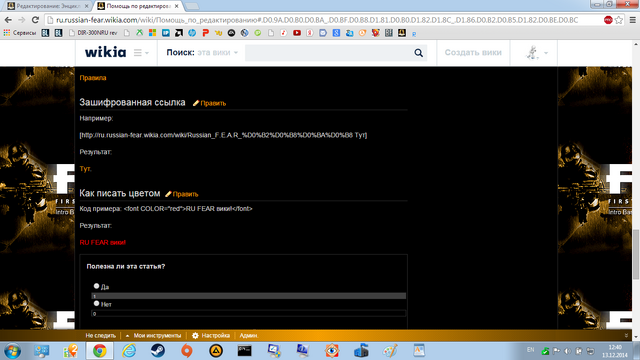Bookmark page with the star icon
The height and width of the screenshot is (360, 640).
pos(619,20)
